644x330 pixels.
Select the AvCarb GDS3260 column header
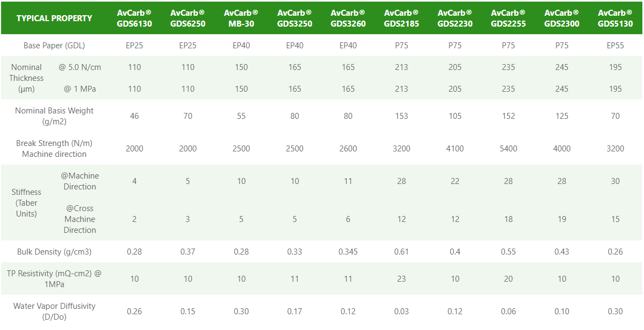click(x=348, y=18)
